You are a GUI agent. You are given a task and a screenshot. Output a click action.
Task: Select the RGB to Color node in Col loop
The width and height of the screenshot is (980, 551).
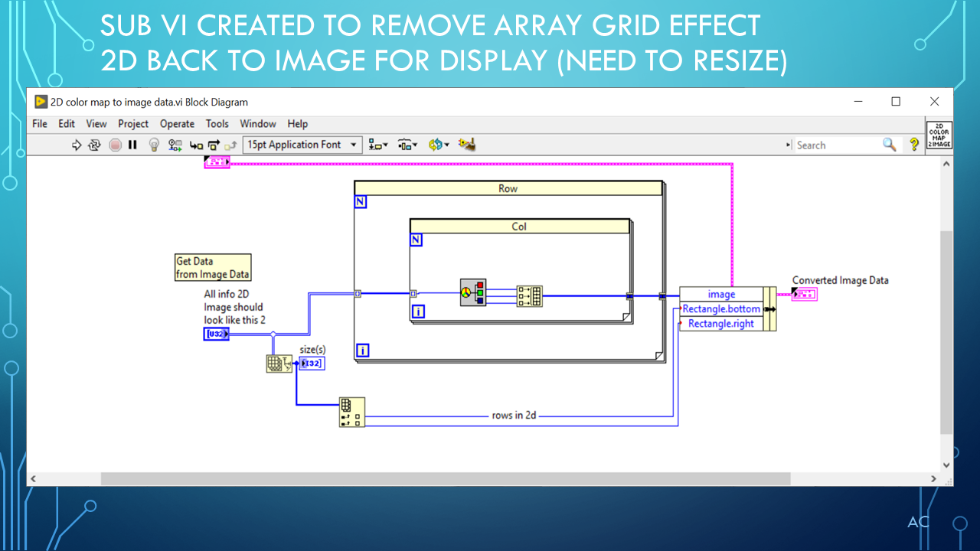[473, 292]
